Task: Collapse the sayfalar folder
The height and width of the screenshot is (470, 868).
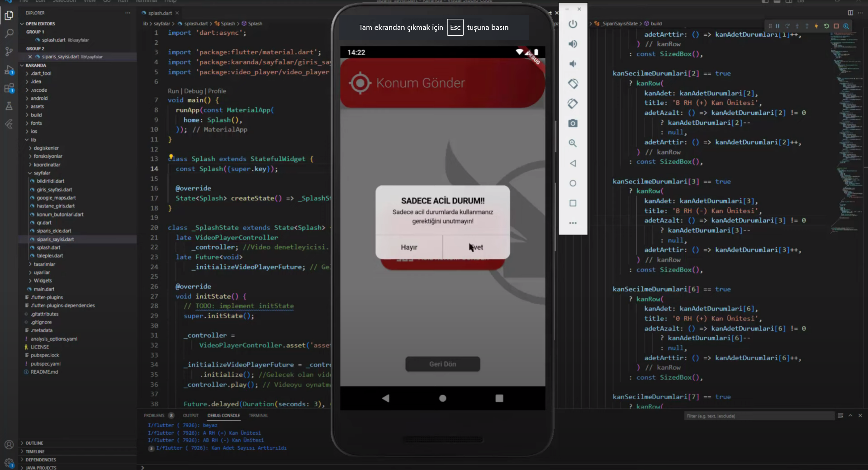Action: [42, 173]
